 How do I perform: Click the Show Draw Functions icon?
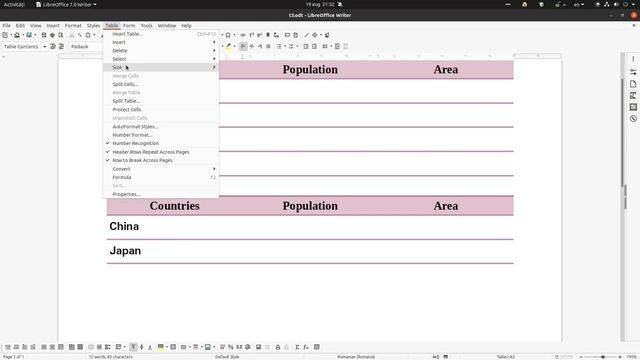[327, 35]
